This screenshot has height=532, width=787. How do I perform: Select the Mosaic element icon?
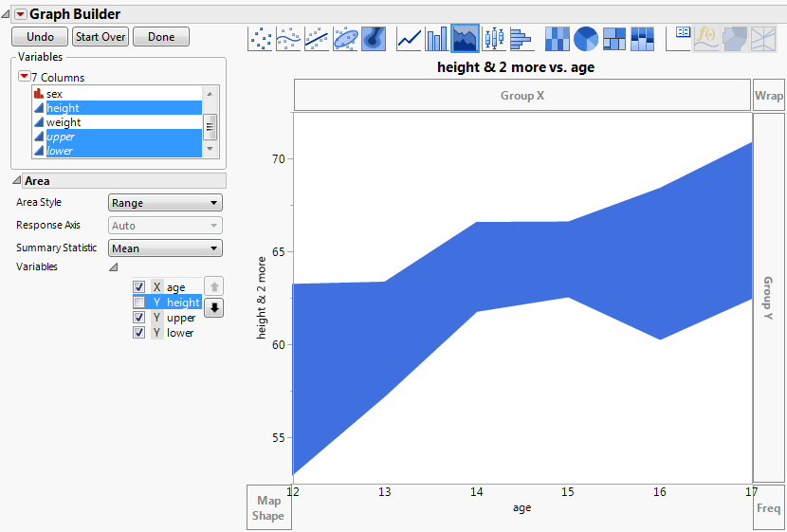tap(643, 38)
